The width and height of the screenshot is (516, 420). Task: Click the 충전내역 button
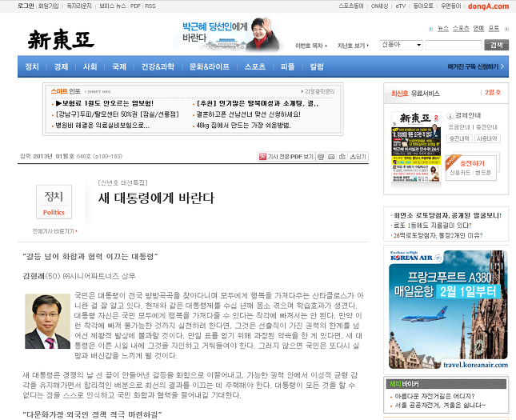coord(459,138)
